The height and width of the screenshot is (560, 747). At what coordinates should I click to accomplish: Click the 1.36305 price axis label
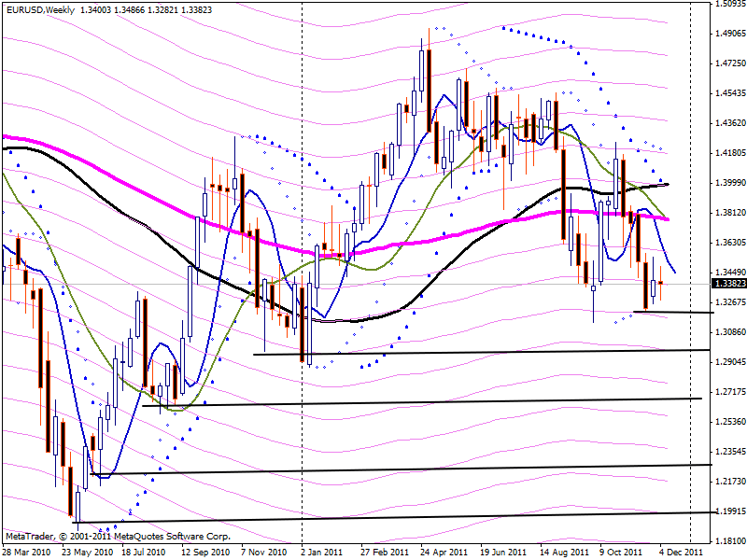click(730, 243)
